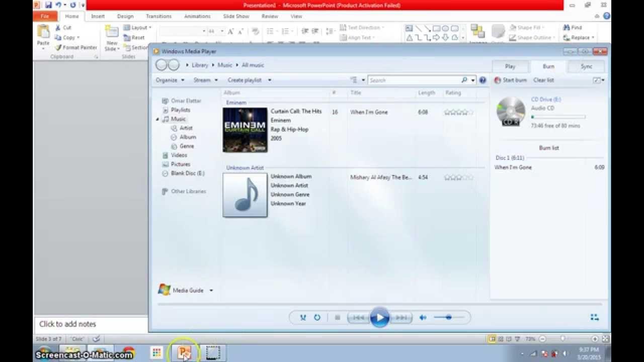Screen dimensions: 644x362
Task: Open Media Player Help
Action: (x=482, y=80)
